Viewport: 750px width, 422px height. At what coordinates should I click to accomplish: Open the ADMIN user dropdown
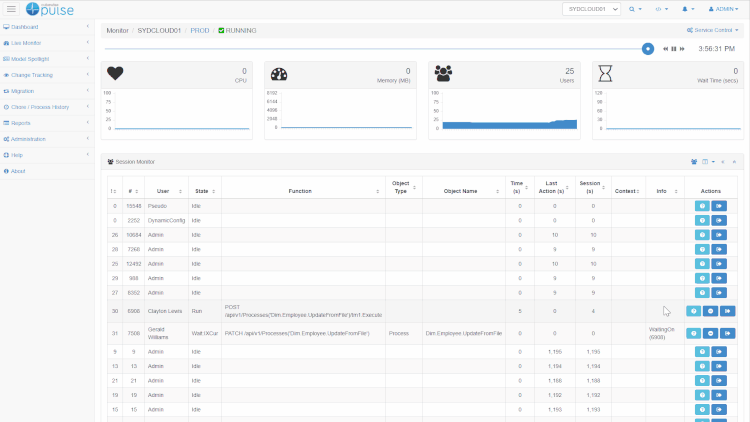point(722,9)
